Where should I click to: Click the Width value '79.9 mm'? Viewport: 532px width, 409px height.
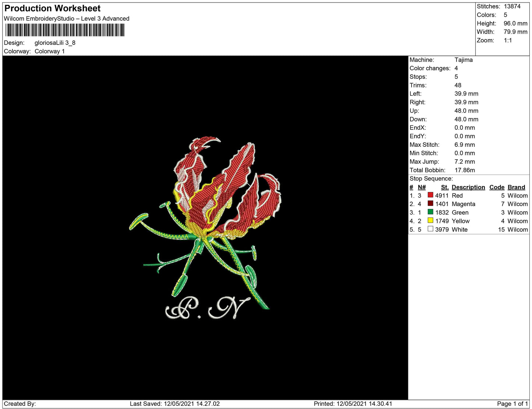[x=515, y=32]
